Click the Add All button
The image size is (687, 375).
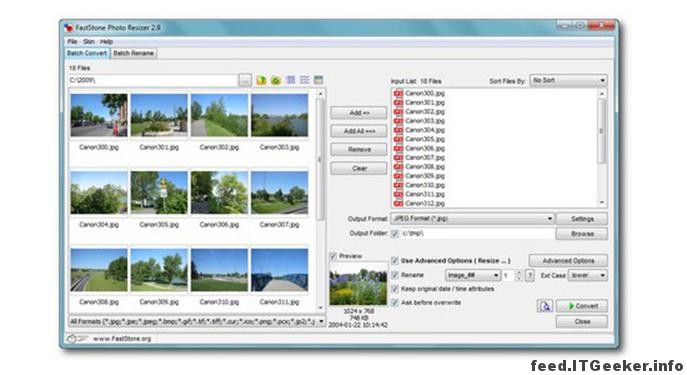[359, 131]
